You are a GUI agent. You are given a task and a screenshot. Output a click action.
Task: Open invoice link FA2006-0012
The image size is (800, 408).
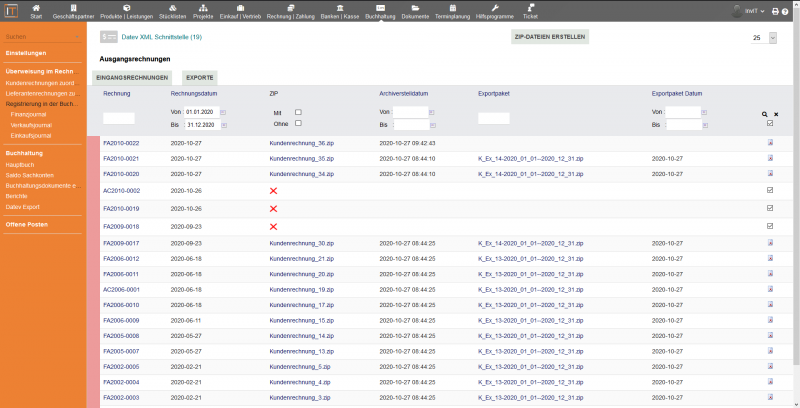point(121,259)
